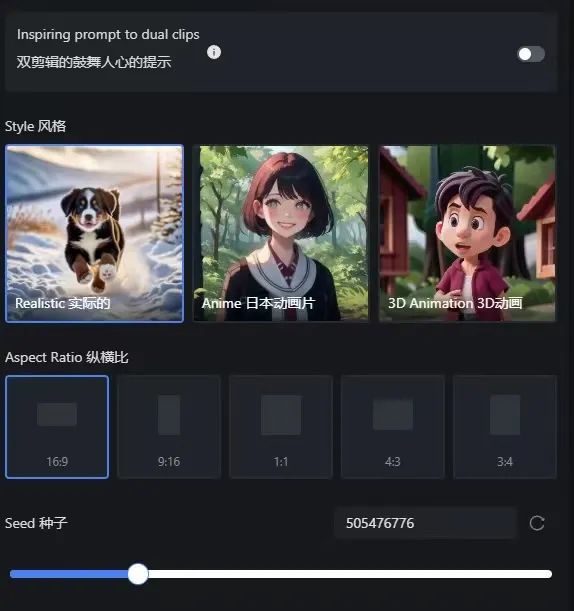Click the seed refresh icon
574x611 pixels.
tap(537, 523)
